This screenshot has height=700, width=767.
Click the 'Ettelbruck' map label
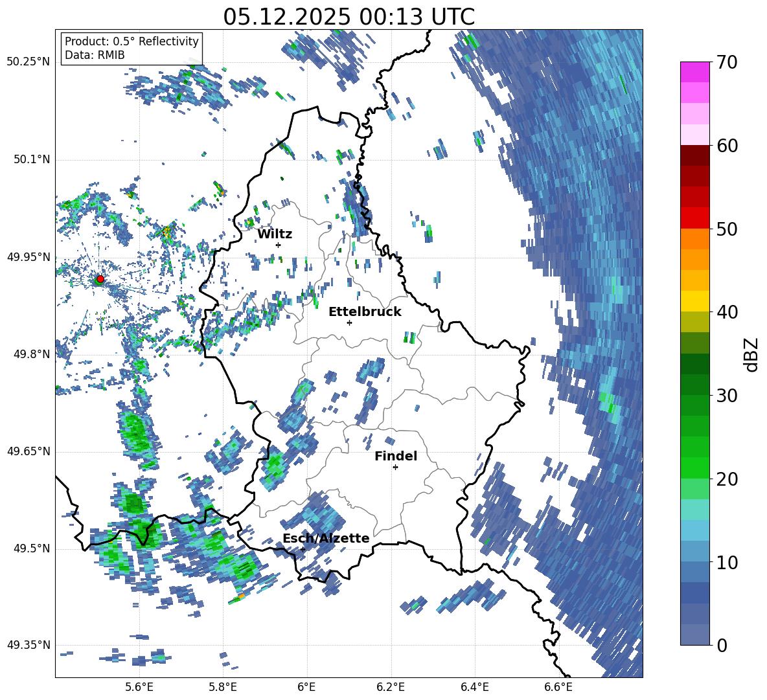[365, 312]
